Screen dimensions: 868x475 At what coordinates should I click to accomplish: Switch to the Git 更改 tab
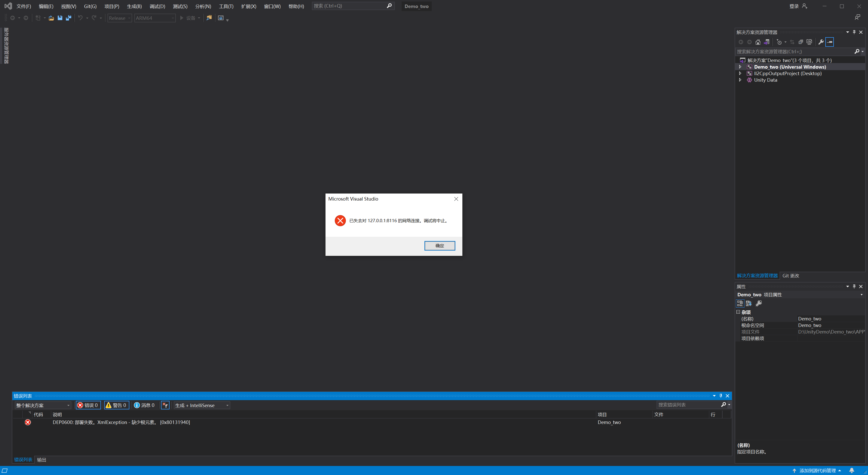click(791, 275)
